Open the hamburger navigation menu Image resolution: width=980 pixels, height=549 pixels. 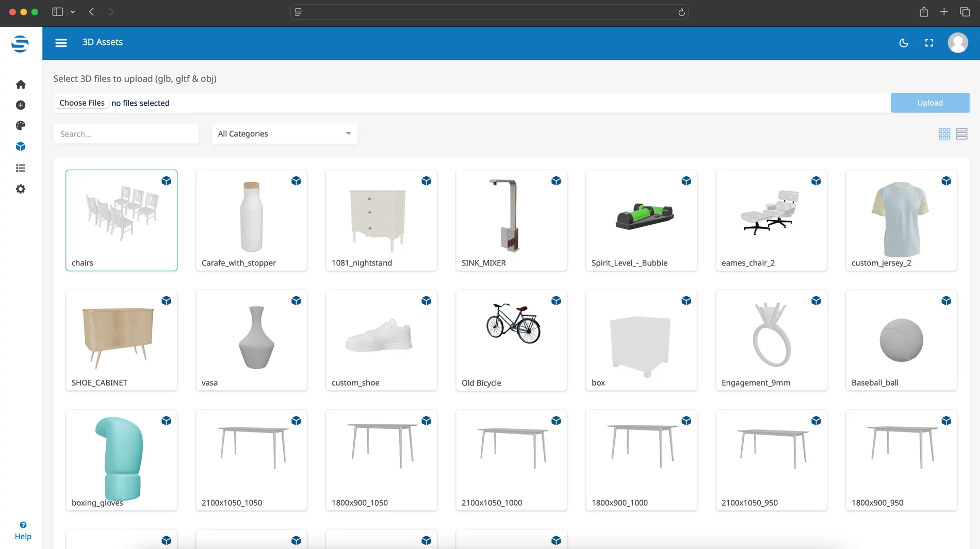[61, 43]
